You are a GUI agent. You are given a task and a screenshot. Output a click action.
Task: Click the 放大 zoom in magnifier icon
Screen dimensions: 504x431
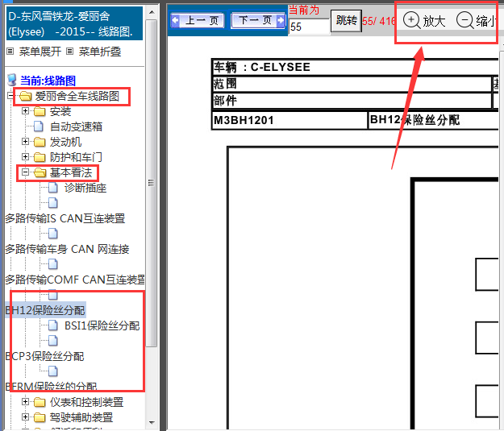[x=411, y=20]
